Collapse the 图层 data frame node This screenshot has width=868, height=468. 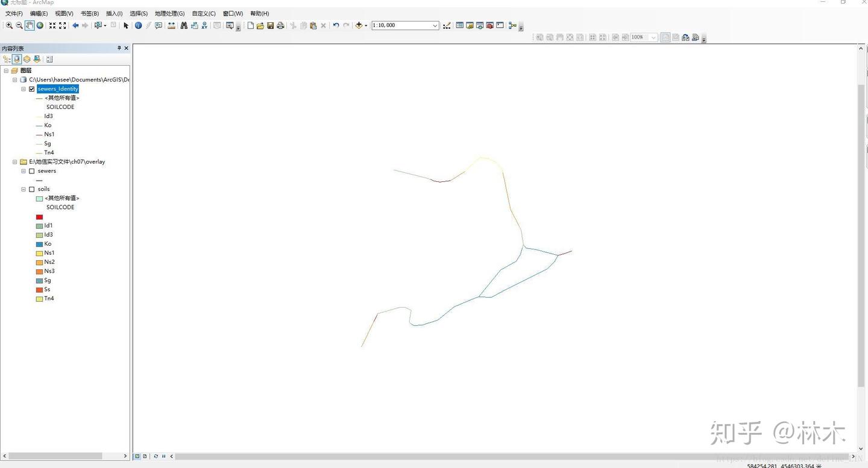click(6, 70)
